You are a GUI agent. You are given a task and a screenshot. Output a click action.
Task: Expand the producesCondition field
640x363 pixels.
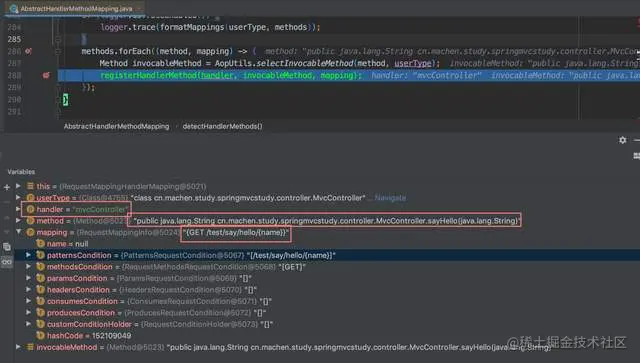[29, 312]
